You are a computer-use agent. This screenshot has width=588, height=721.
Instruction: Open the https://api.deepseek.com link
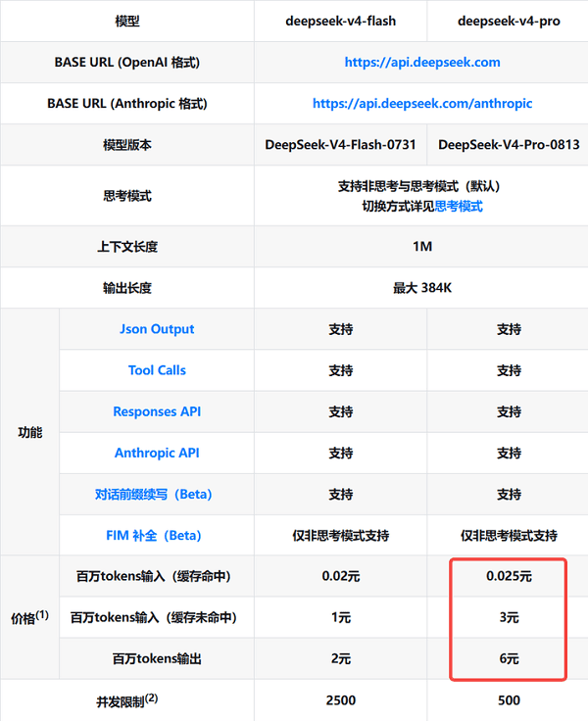tap(422, 62)
